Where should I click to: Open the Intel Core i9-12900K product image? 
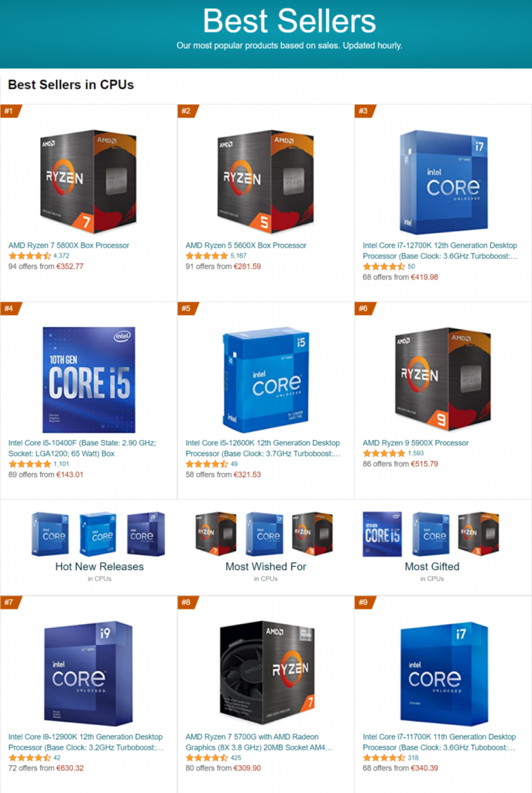point(88,673)
